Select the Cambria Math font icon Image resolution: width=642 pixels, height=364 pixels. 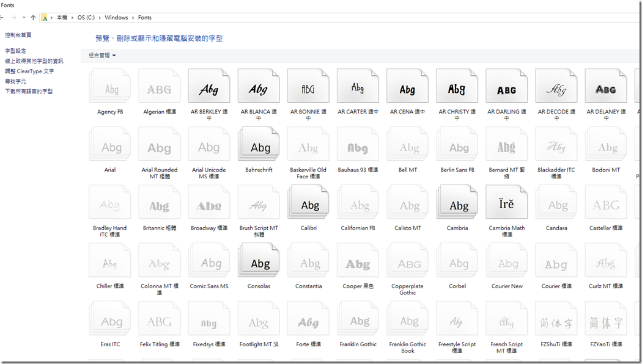507,202
